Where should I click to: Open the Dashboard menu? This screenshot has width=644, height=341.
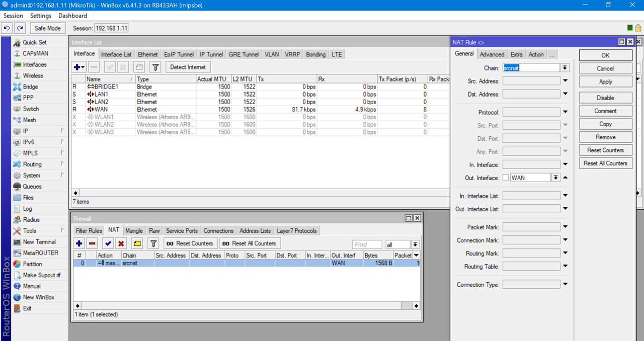pyautogui.click(x=72, y=16)
